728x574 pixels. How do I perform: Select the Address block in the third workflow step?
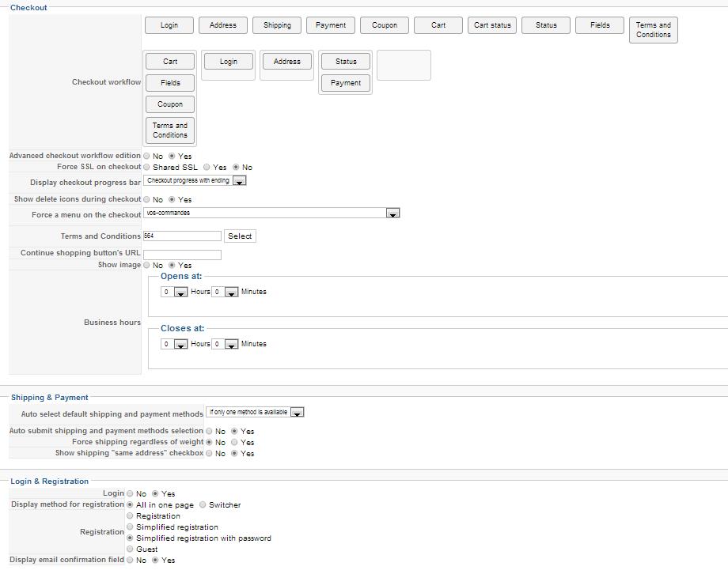(x=287, y=61)
